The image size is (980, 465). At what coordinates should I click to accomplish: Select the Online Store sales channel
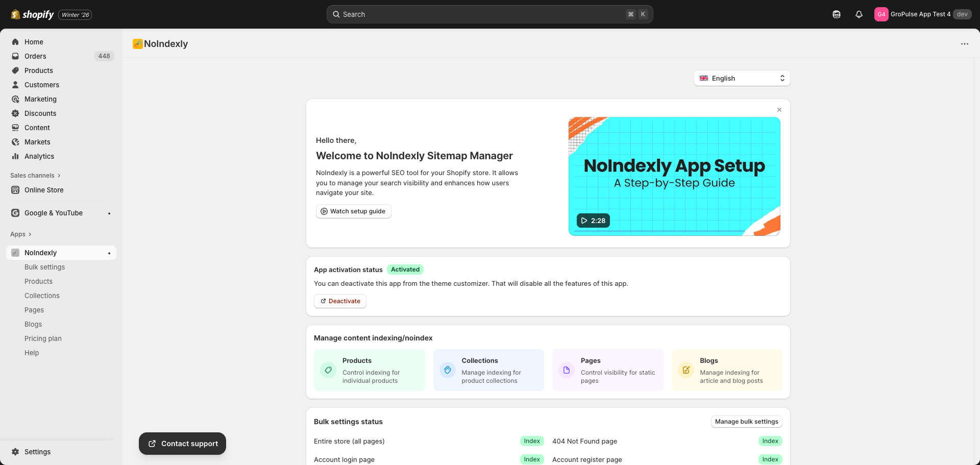(x=44, y=190)
